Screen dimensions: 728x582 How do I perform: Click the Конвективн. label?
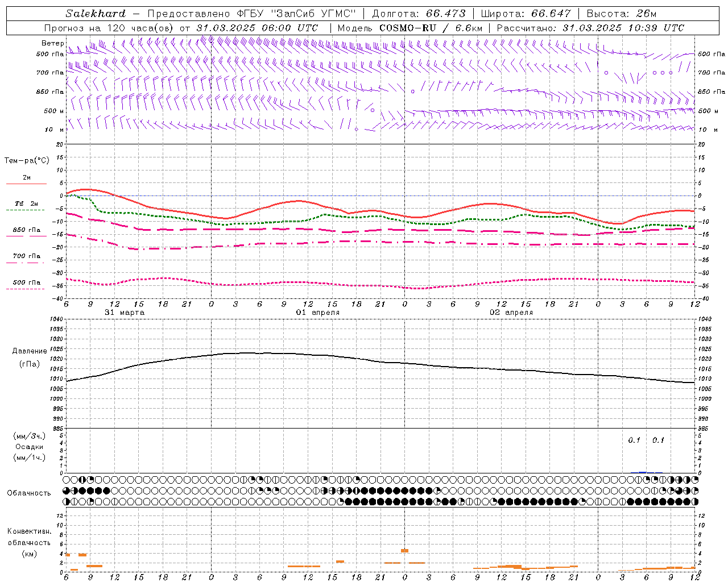coord(29,531)
